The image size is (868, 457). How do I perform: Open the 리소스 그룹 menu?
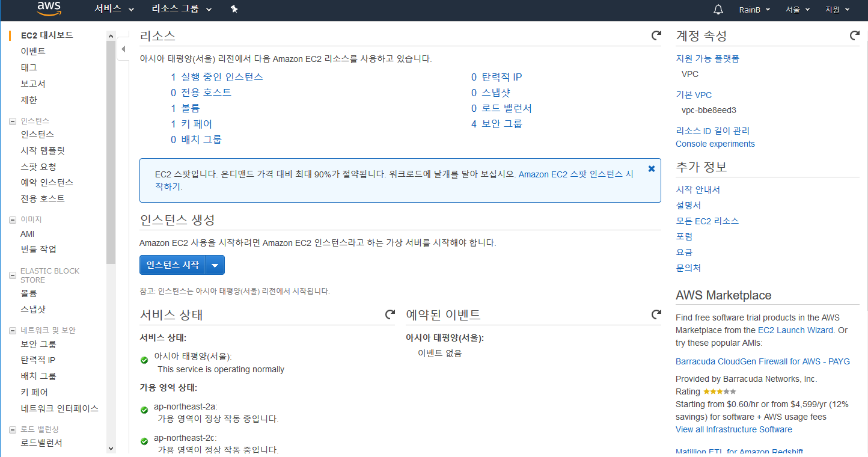coord(176,9)
